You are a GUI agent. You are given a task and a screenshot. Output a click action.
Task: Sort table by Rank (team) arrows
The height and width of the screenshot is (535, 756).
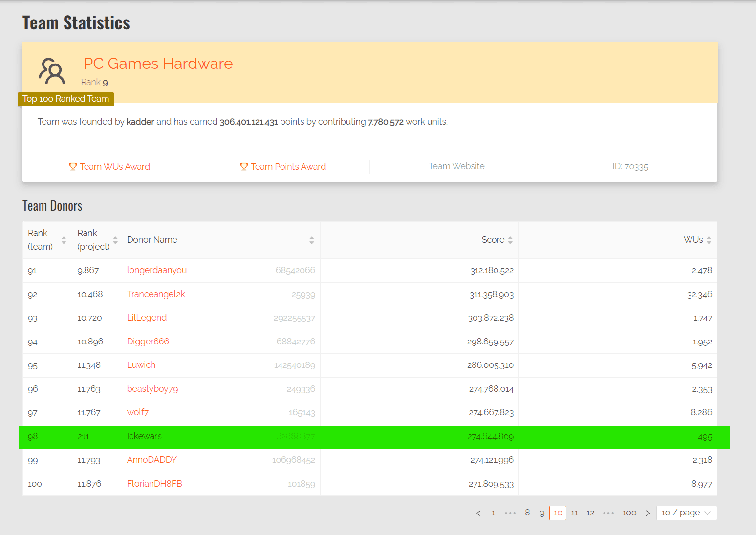point(64,240)
